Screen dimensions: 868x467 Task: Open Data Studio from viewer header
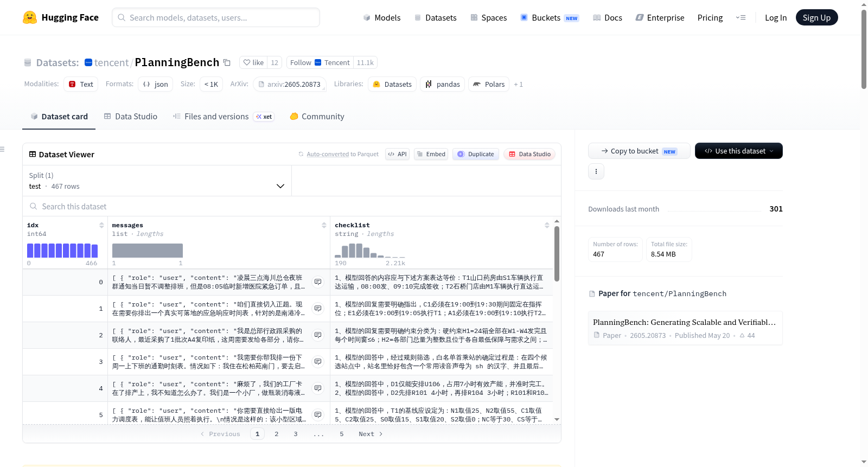click(529, 154)
